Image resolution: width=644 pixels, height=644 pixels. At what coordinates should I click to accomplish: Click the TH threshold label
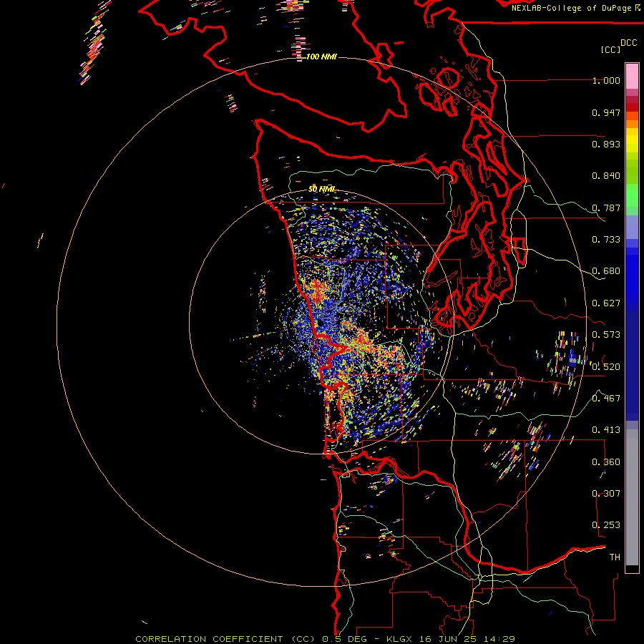click(615, 557)
